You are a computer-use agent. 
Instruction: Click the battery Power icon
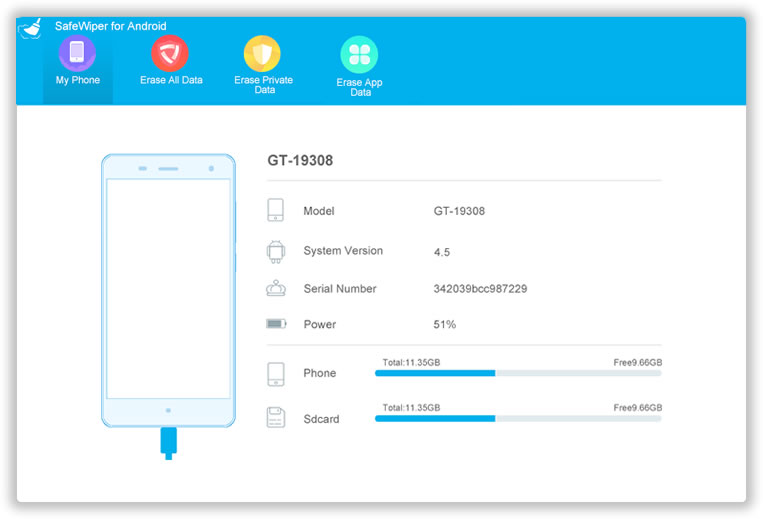coord(276,324)
